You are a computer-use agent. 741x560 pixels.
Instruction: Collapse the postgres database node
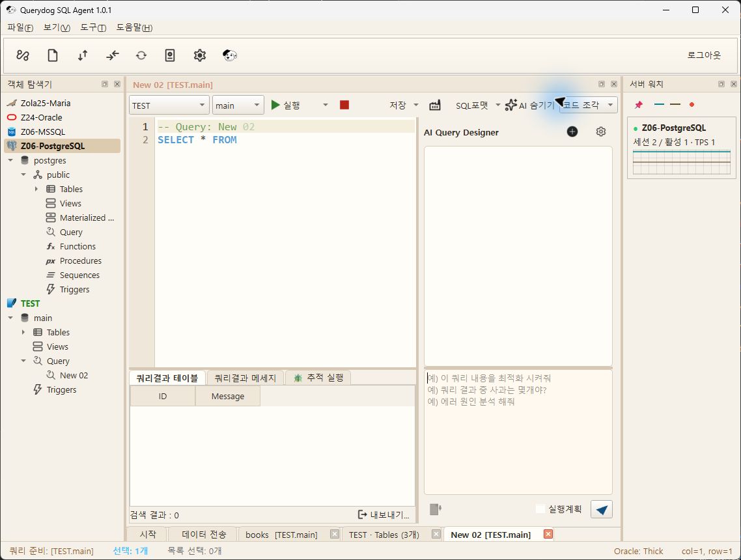click(x=10, y=160)
